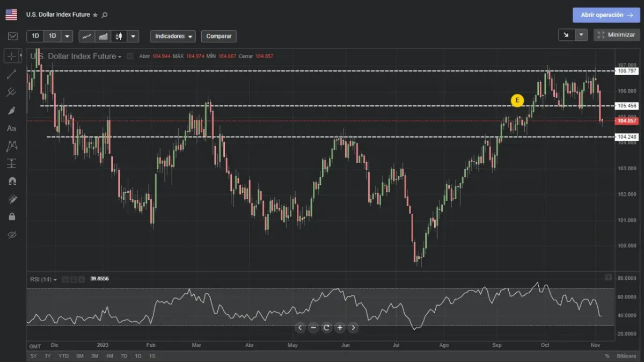The height and width of the screenshot is (362, 644).
Task: Select the first 1D interval button
Action: (x=35, y=36)
